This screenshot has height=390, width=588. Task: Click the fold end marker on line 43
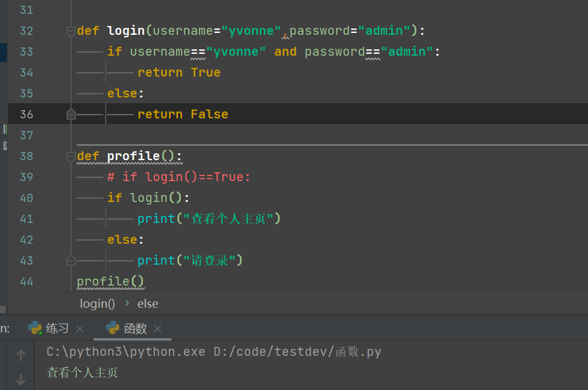[71, 260]
